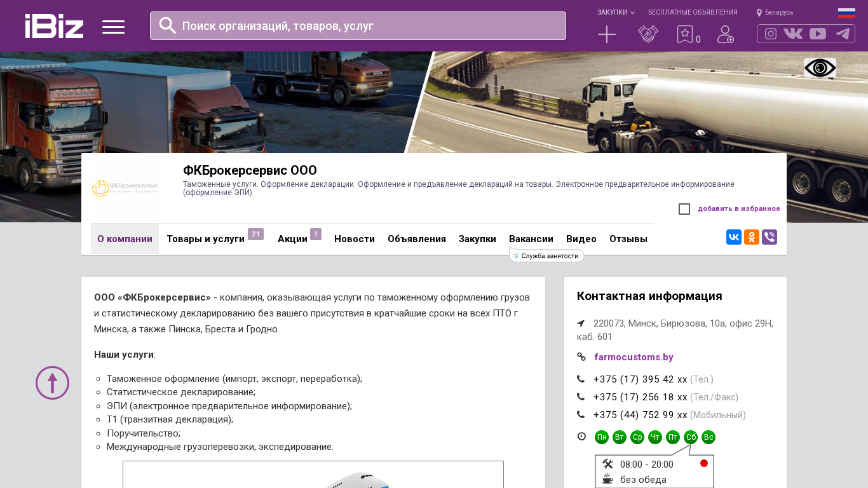This screenshot has width=868, height=488.
Task: Click the Статистическое декларирование list item
Action: pyautogui.click(x=181, y=392)
